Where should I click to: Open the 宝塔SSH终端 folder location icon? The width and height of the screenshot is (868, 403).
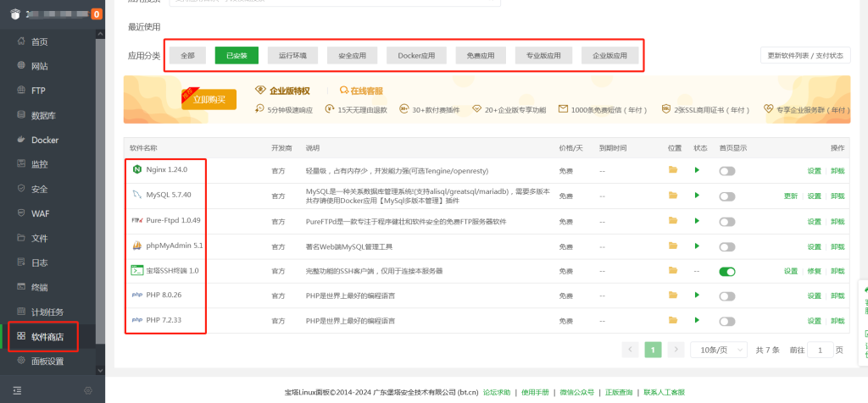coord(672,270)
